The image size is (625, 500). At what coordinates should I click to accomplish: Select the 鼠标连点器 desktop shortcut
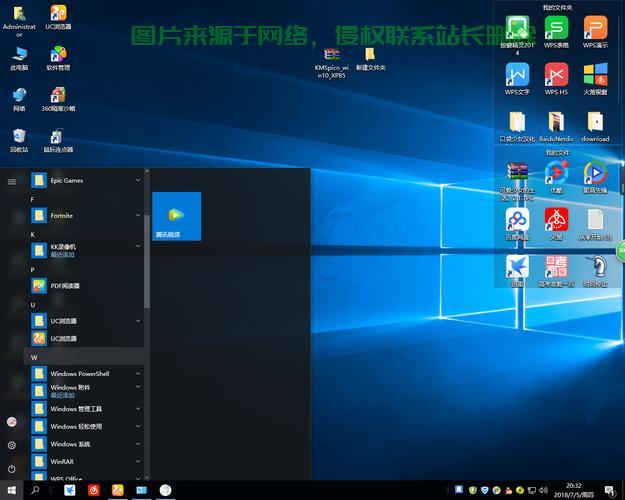[58, 140]
